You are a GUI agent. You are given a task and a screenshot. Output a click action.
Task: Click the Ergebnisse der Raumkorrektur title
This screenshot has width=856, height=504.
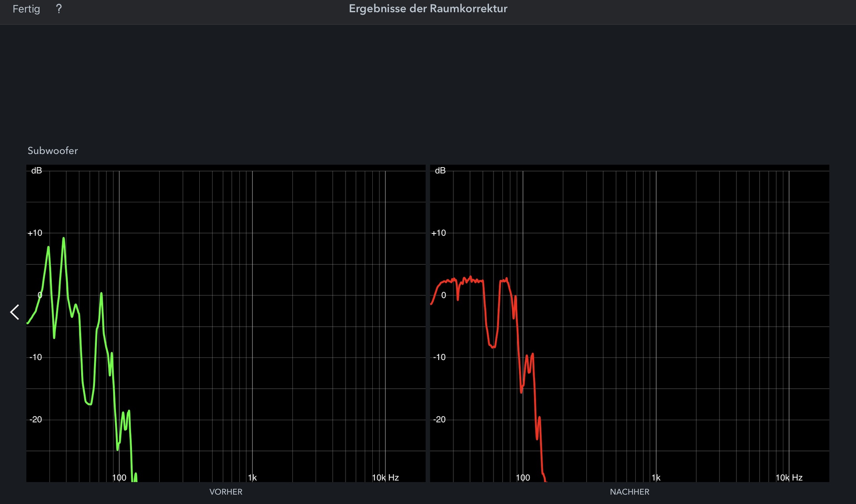coord(428,9)
